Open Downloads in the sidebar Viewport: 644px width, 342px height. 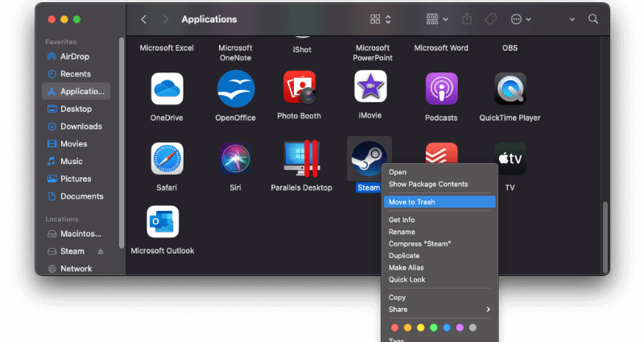coord(76,126)
